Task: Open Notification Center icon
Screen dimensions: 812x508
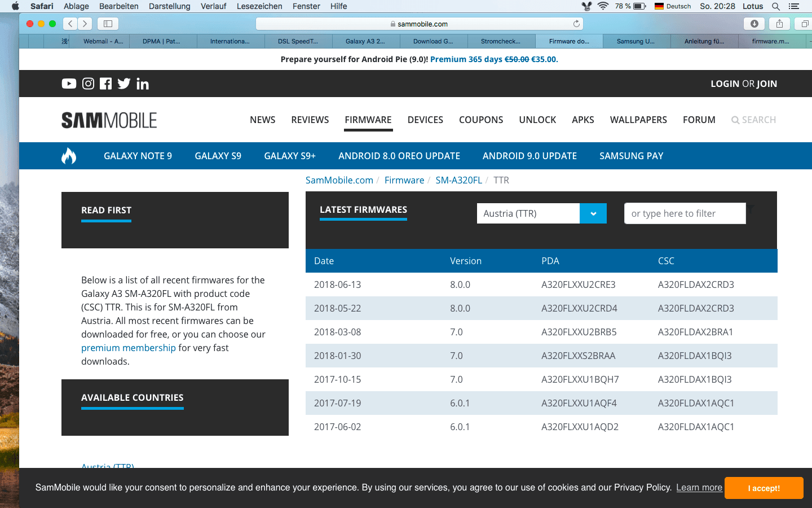Action: click(794, 6)
